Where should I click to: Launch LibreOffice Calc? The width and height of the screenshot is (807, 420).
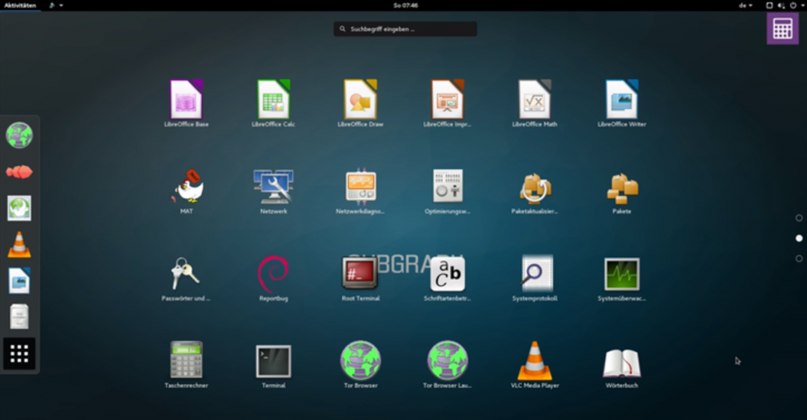click(x=273, y=103)
